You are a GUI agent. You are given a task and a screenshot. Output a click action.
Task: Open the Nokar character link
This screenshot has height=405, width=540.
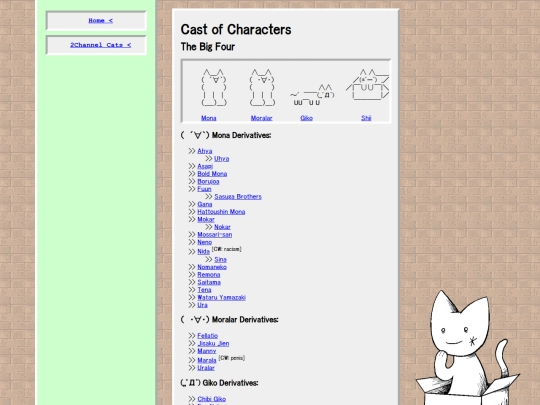tap(222, 227)
